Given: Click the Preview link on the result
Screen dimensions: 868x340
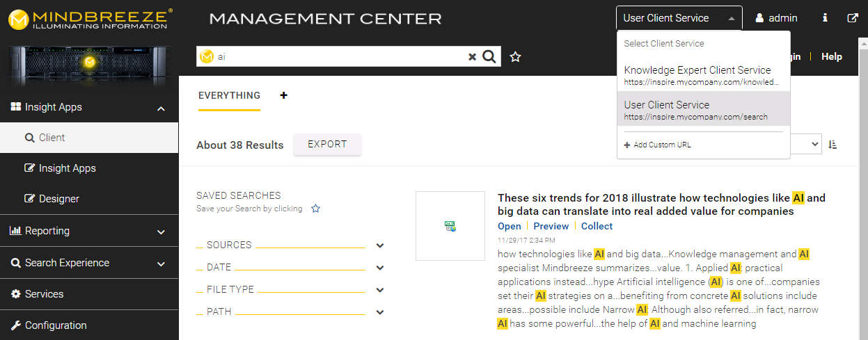Looking at the screenshot, I should [x=551, y=226].
